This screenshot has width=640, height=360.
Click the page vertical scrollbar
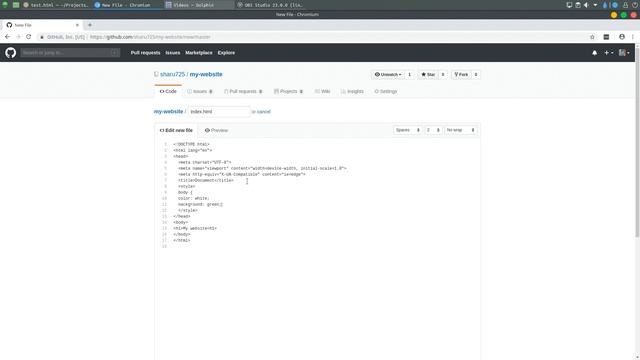coord(637,143)
